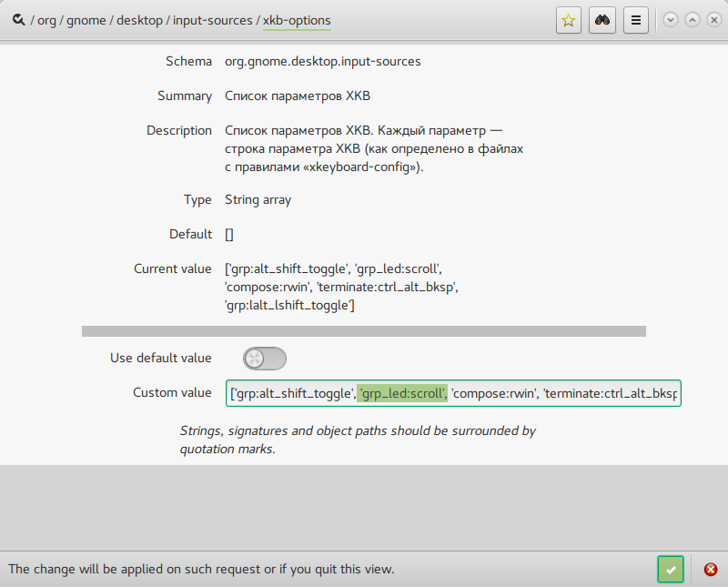Select the xkb-options path segment

[x=298, y=20]
